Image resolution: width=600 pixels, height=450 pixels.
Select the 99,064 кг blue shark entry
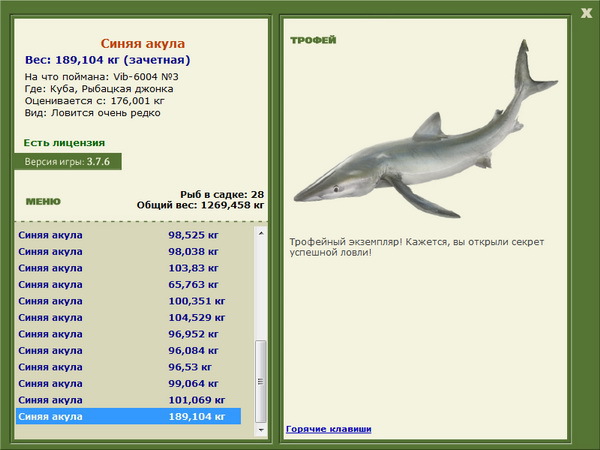(129, 383)
